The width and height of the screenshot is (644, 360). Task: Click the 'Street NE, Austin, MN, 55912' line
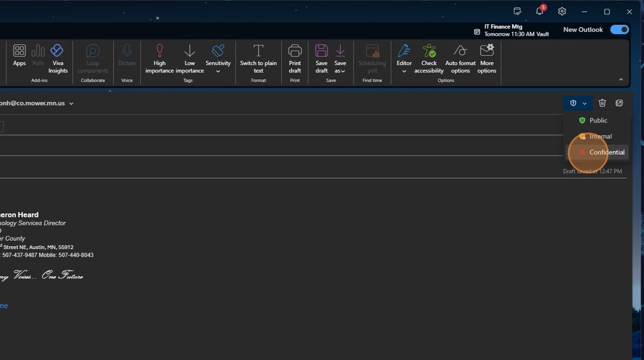[38, 247]
